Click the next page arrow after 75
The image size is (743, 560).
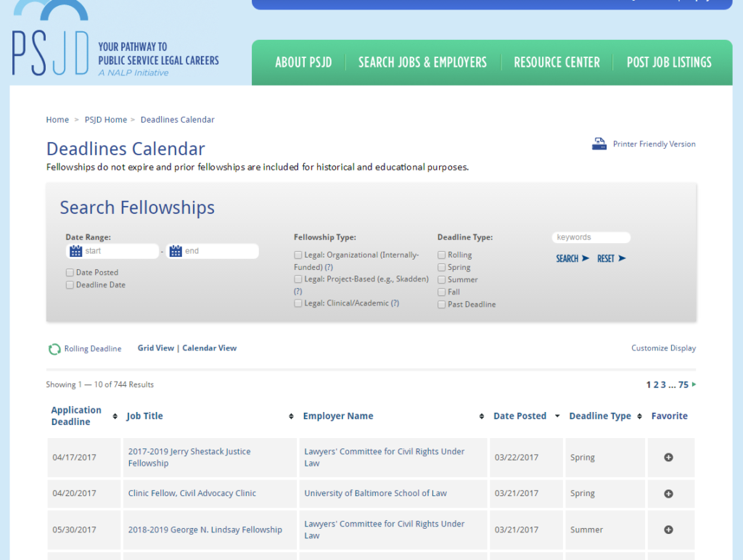click(694, 384)
